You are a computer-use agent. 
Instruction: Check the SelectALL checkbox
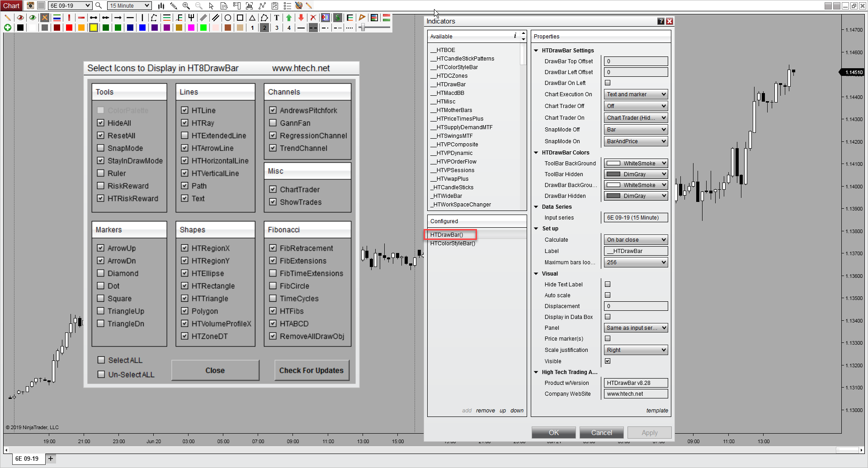pos(101,360)
